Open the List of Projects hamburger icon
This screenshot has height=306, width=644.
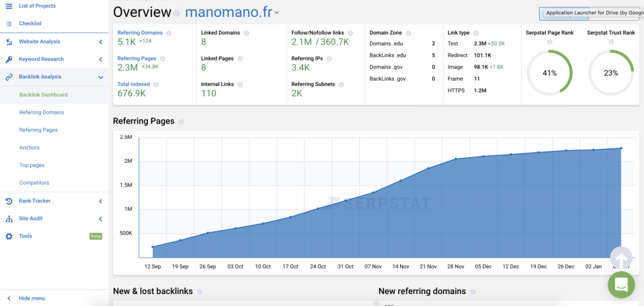9,6
